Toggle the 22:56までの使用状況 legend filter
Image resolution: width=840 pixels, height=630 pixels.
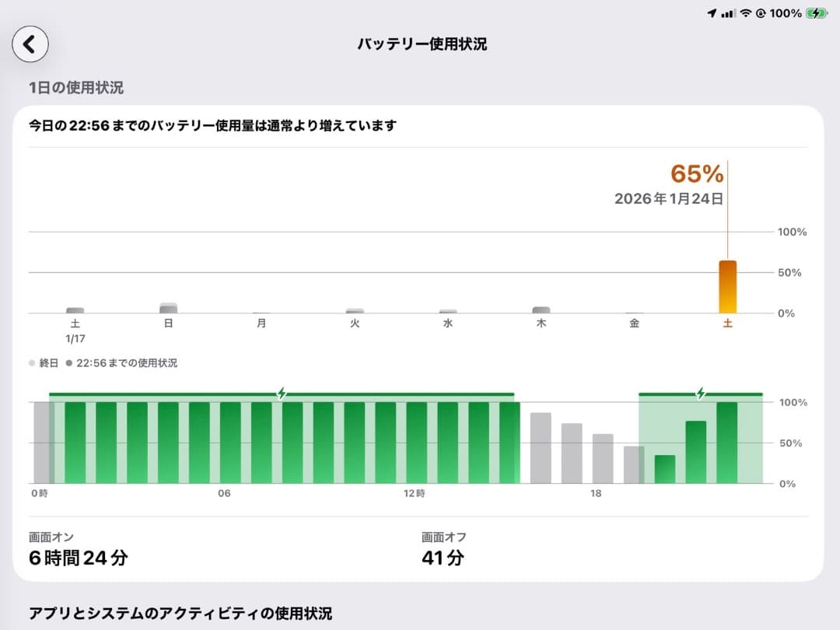pos(124,362)
